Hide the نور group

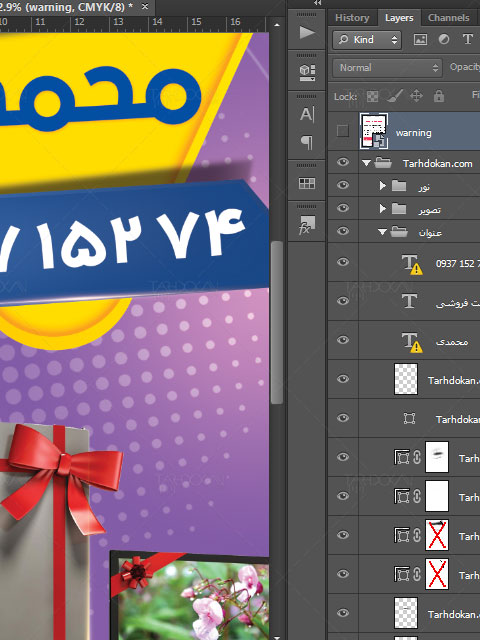tap(343, 185)
